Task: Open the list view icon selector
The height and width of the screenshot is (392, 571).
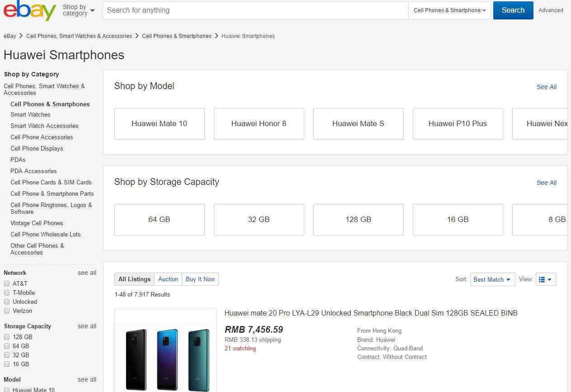Action: [x=546, y=279]
